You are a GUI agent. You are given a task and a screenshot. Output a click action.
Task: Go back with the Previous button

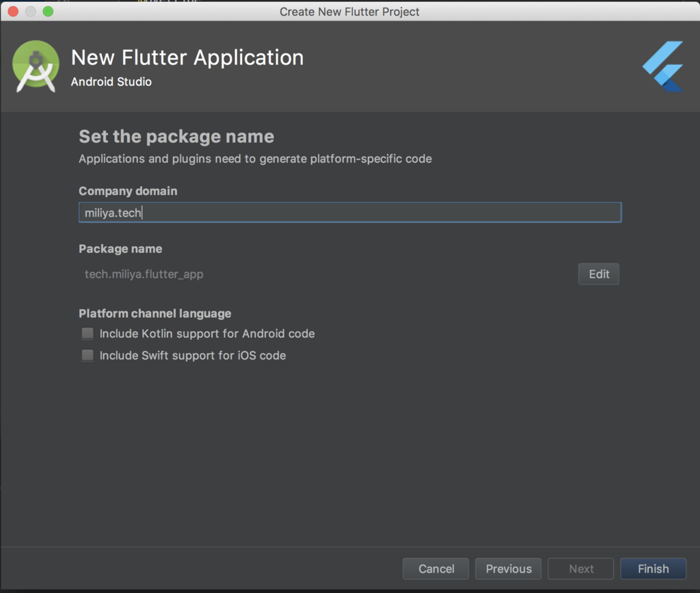509,569
